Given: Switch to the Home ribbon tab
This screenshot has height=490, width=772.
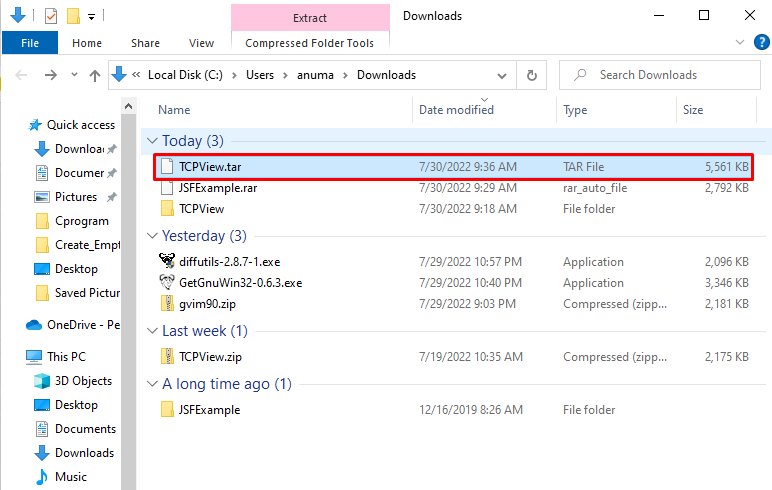Looking at the screenshot, I should tap(87, 43).
